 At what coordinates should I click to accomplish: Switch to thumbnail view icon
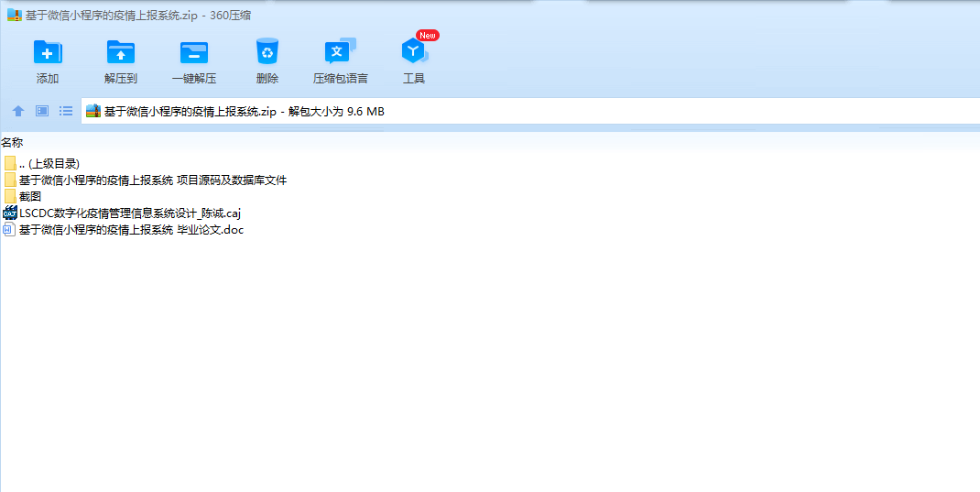tap(42, 111)
